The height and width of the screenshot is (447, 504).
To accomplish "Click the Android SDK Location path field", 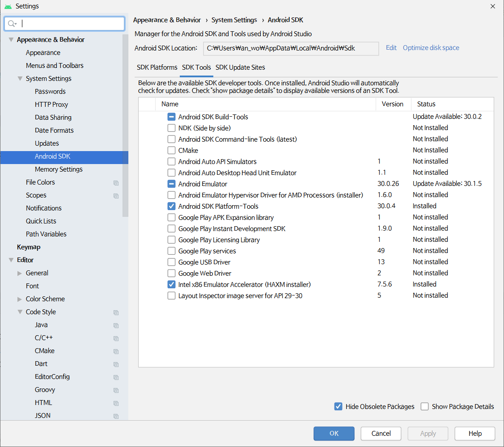I will coord(291,49).
